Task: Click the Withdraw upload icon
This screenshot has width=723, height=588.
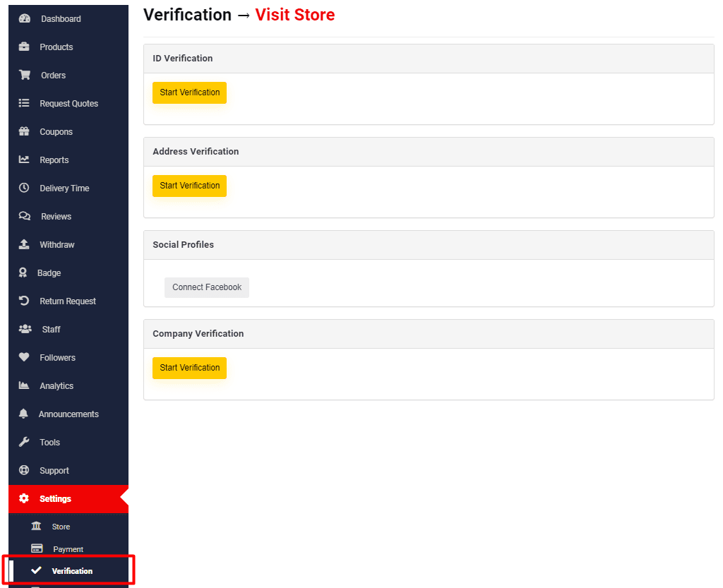Action: coord(24,245)
